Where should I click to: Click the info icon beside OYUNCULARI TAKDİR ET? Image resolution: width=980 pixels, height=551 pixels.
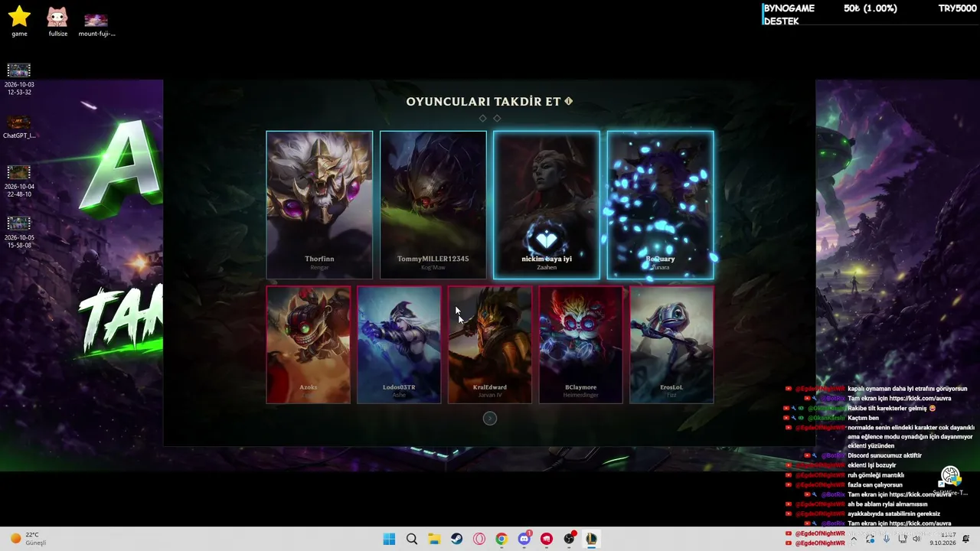tap(569, 101)
